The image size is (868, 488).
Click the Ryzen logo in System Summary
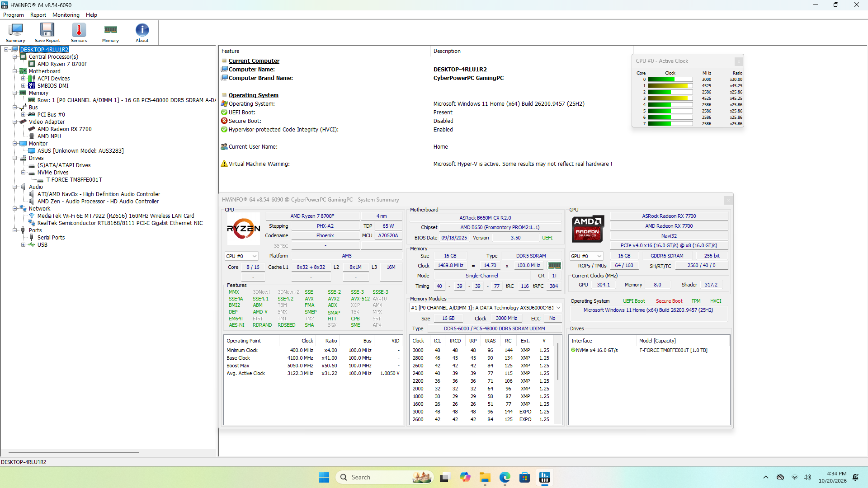click(244, 229)
